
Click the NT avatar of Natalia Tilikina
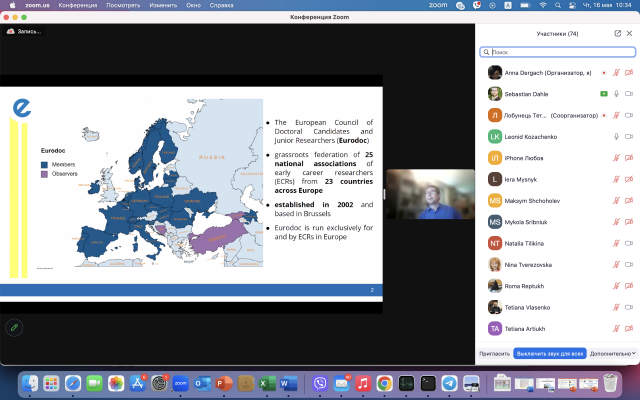(495, 243)
